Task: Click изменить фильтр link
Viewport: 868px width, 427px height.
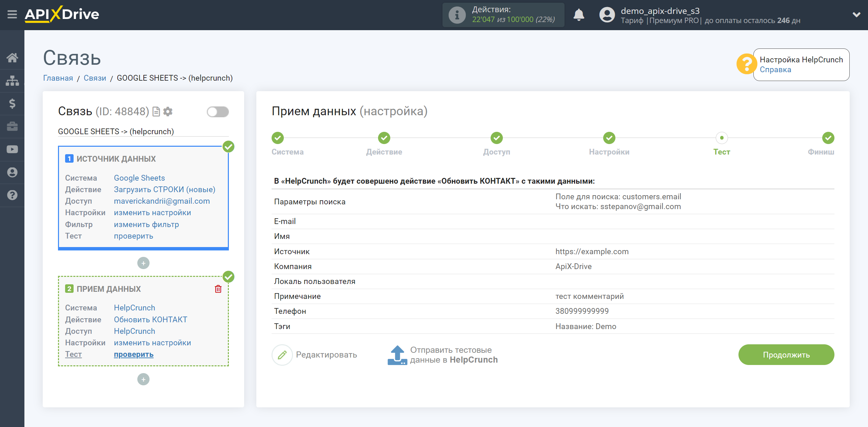Action: (146, 224)
